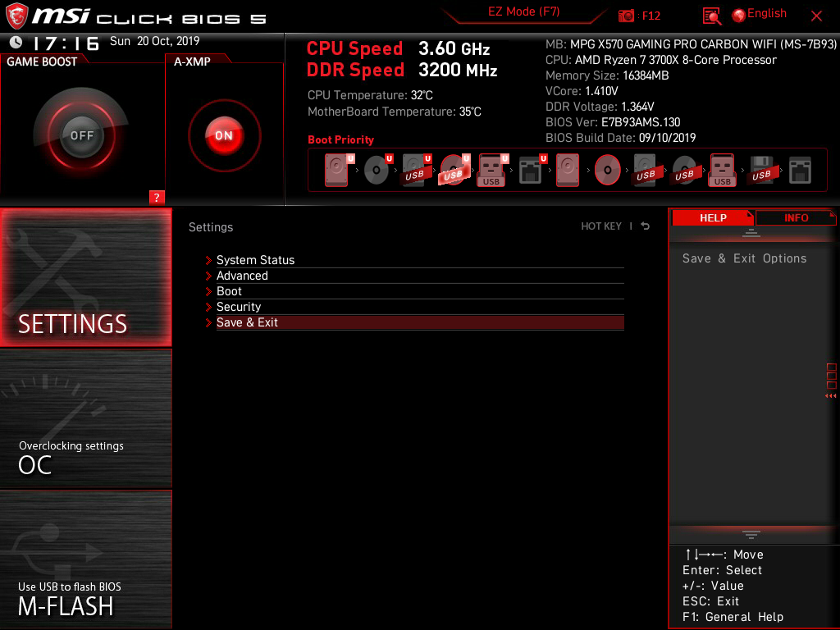Screen dimensions: 840x630
Task: Open the favorites search icon in top bar
Action: click(712, 14)
